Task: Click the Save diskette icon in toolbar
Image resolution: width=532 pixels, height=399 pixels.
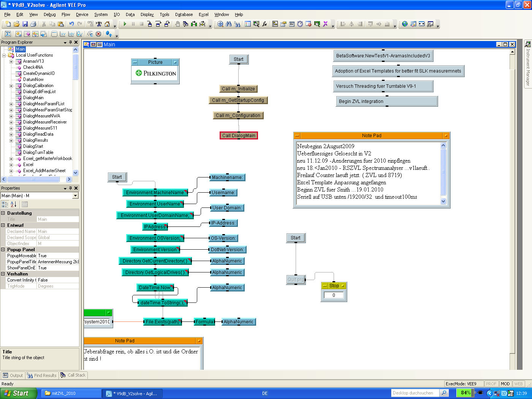Action: (25, 24)
